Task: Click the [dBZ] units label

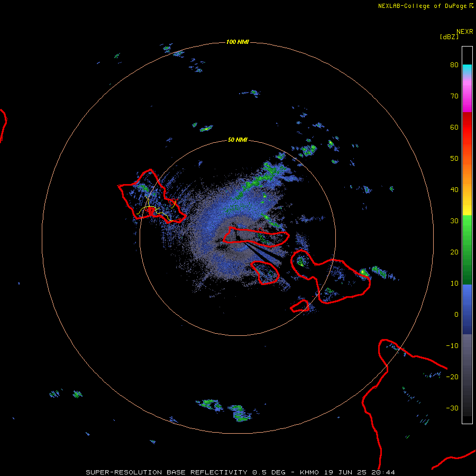Action: pyautogui.click(x=449, y=36)
